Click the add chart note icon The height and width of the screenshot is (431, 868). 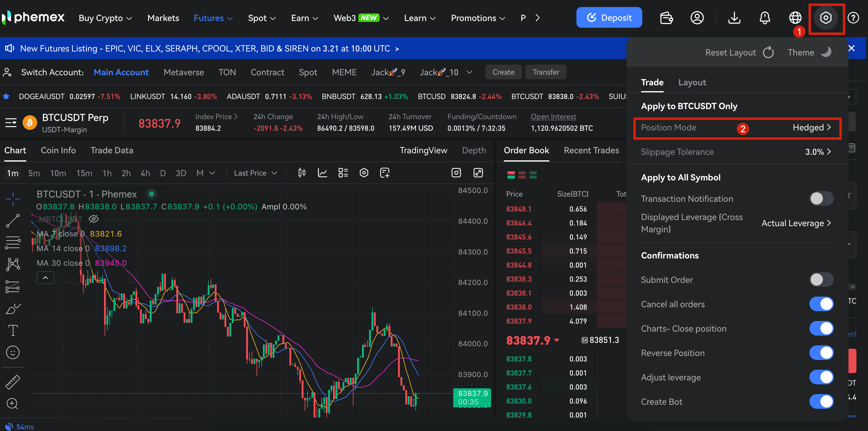[385, 173]
